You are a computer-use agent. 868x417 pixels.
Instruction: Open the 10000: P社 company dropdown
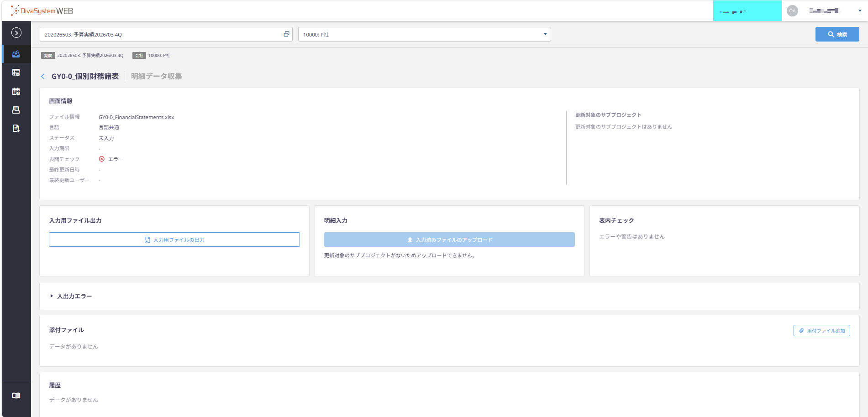click(x=424, y=34)
